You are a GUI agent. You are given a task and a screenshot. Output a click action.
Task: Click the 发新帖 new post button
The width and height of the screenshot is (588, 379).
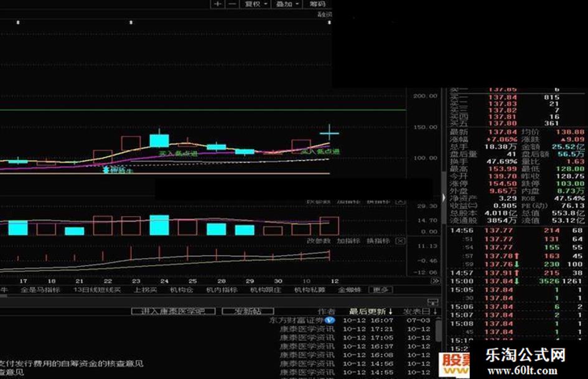click(x=248, y=311)
